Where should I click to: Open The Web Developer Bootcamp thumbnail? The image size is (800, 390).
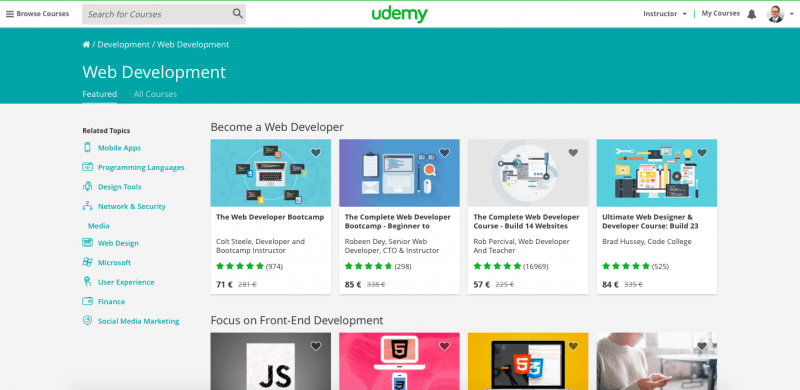(270, 173)
